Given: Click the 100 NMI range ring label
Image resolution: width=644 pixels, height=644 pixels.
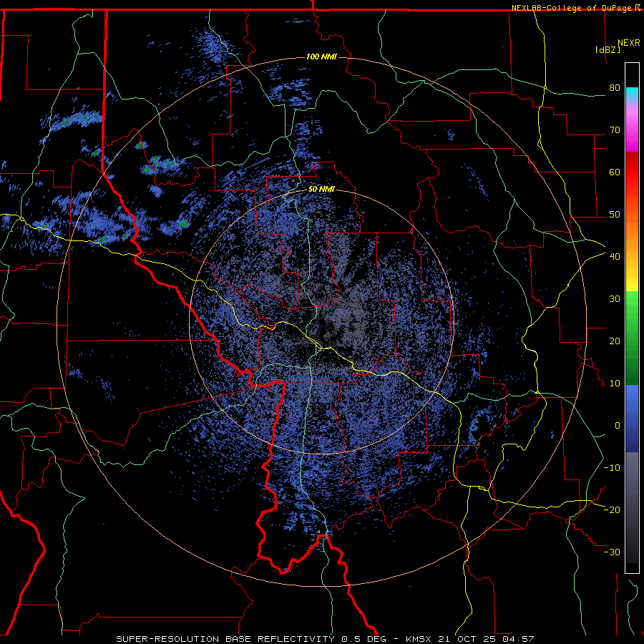Looking at the screenshot, I should 321,57.
